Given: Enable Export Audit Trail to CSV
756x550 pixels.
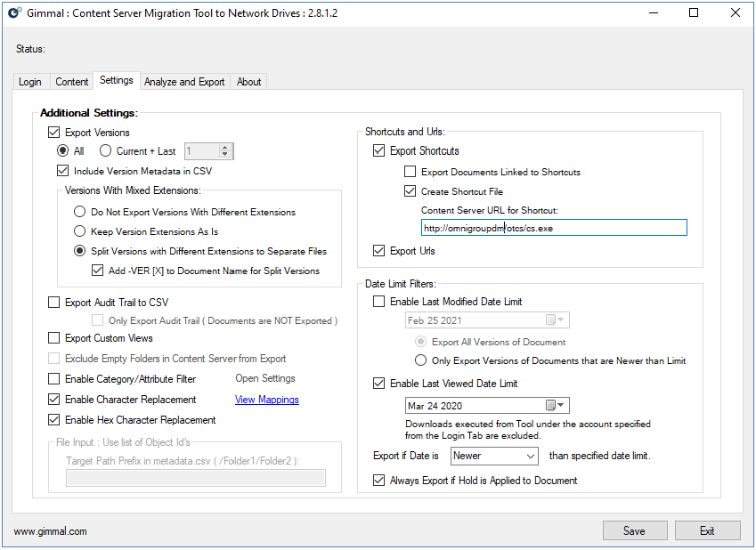Looking at the screenshot, I should click(54, 303).
